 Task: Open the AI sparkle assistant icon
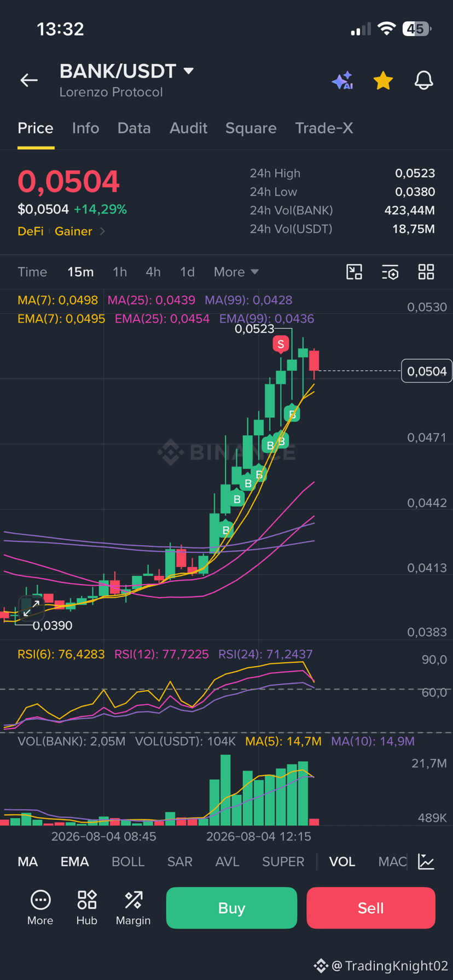click(342, 80)
